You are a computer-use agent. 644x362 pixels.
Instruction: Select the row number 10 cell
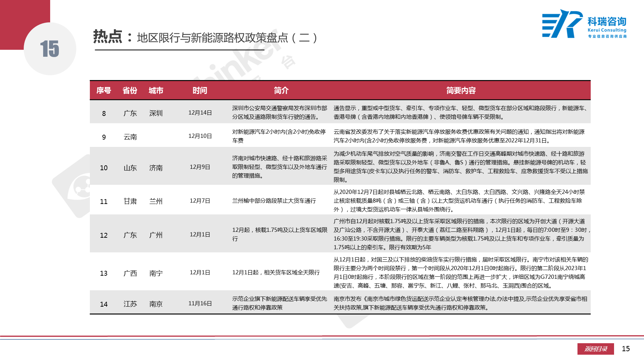tap(104, 168)
